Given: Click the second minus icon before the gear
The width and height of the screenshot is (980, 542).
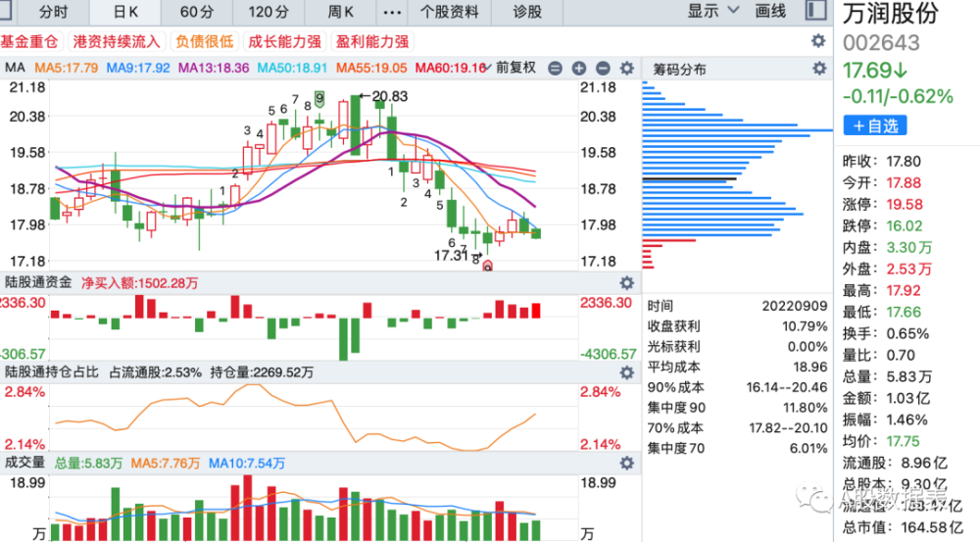Looking at the screenshot, I should click(603, 69).
